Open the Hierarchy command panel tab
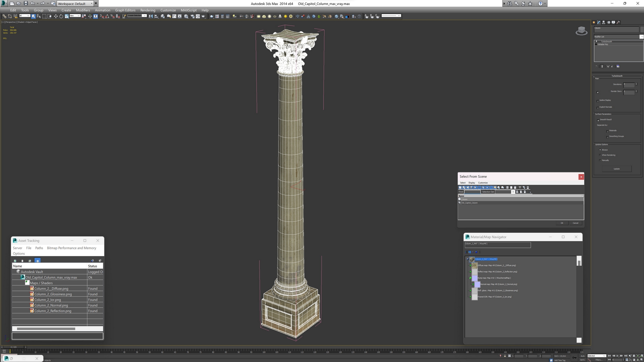The height and width of the screenshot is (362, 644). click(603, 22)
